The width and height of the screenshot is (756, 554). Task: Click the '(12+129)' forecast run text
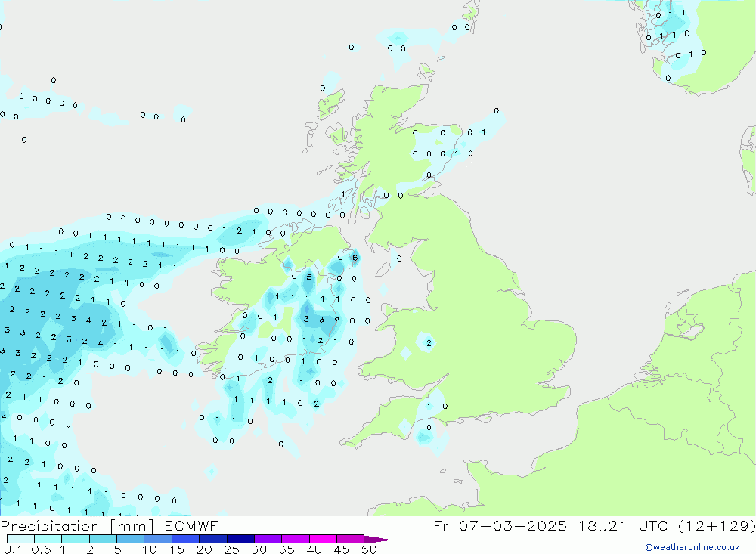(717, 526)
